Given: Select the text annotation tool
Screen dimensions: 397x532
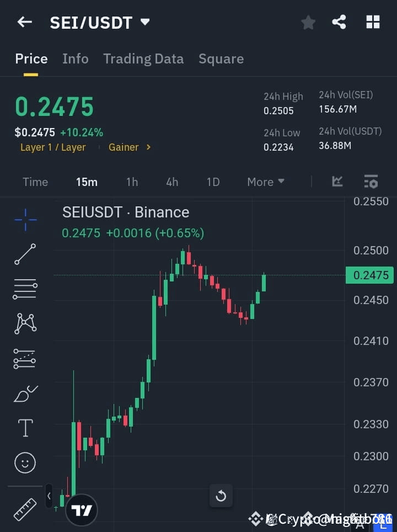Looking at the screenshot, I should click(25, 428).
